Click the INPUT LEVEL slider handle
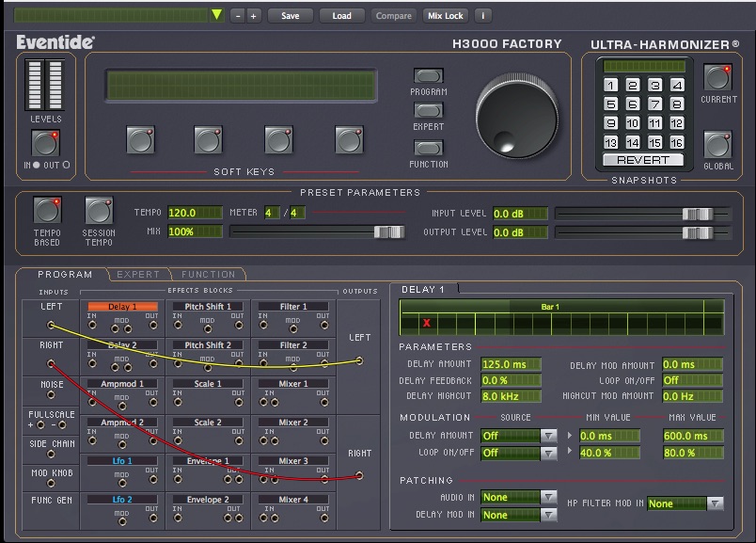The height and width of the screenshot is (543, 756). point(698,214)
